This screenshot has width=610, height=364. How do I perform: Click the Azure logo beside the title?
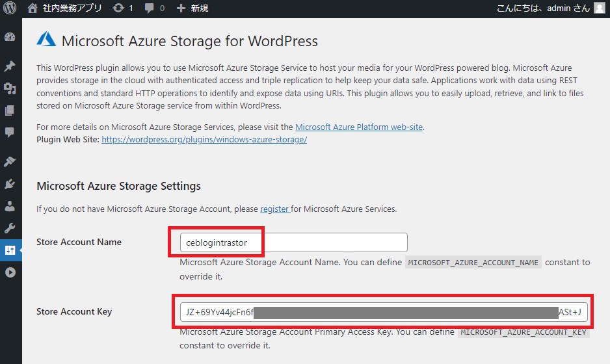click(x=46, y=39)
